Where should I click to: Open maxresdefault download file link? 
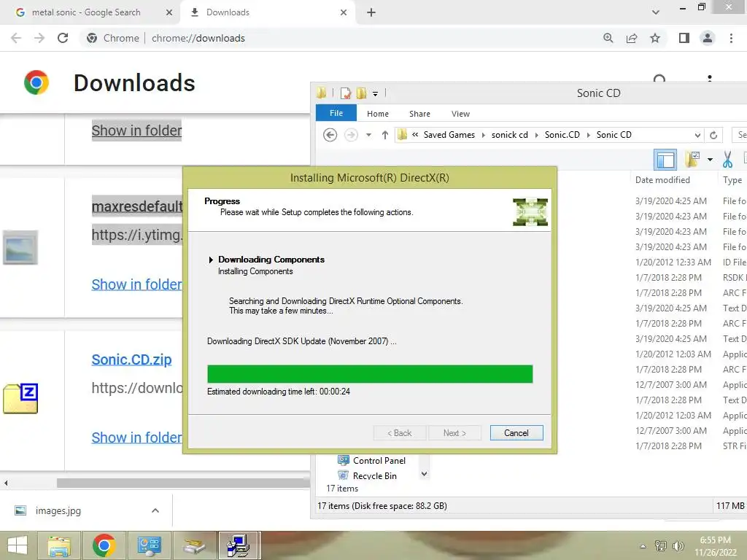[137, 206]
